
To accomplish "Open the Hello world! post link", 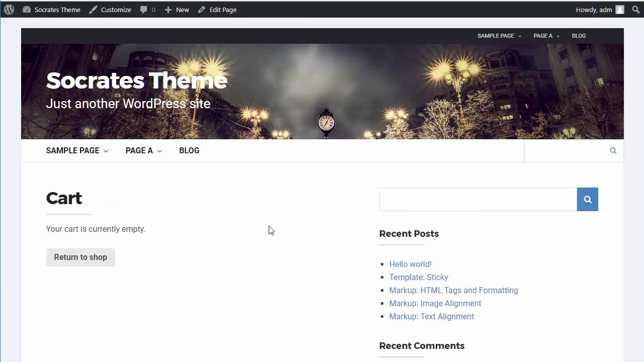I will coord(410,264).
